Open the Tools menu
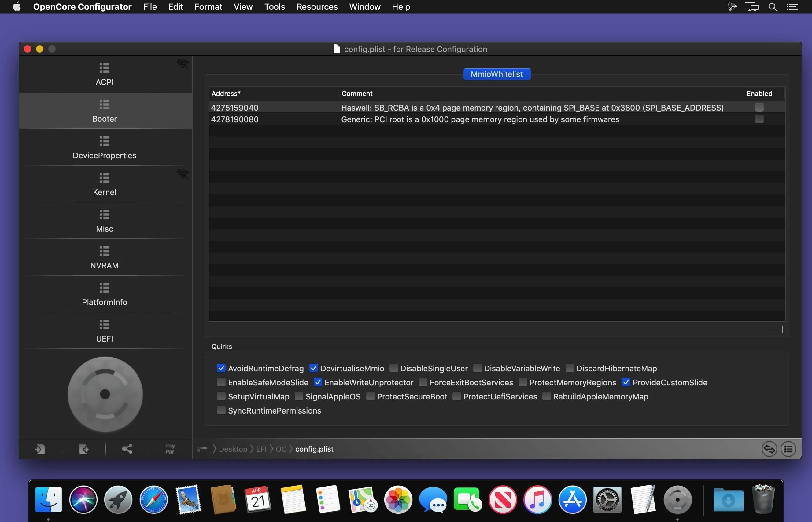The height and width of the screenshot is (522, 812). tap(274, 6)
